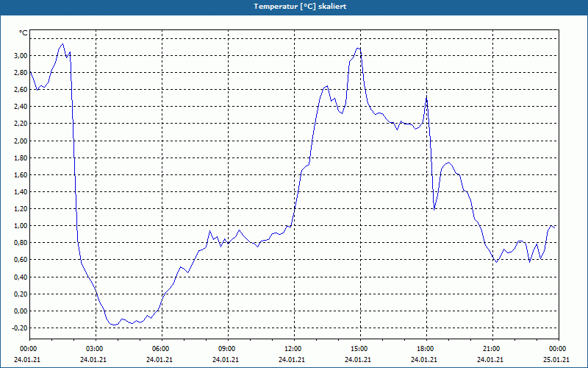Click the 2,40 y-axis value

[21, 106]
